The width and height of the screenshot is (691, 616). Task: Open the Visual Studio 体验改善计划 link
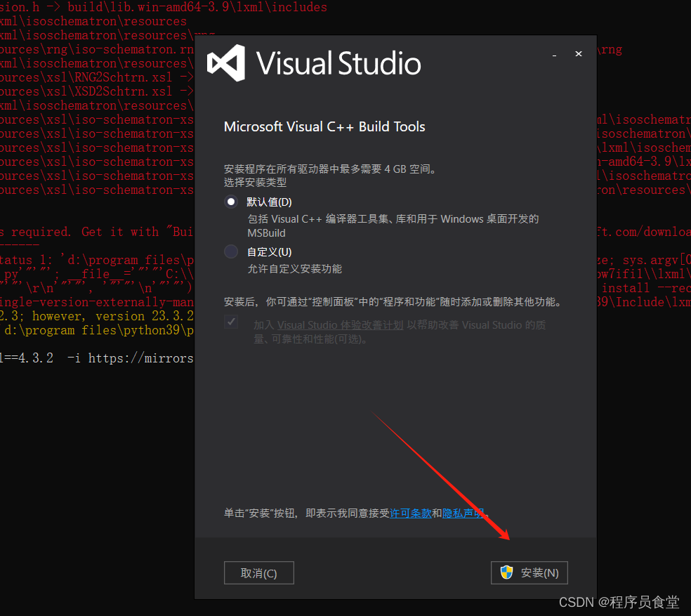coord(340,325)
